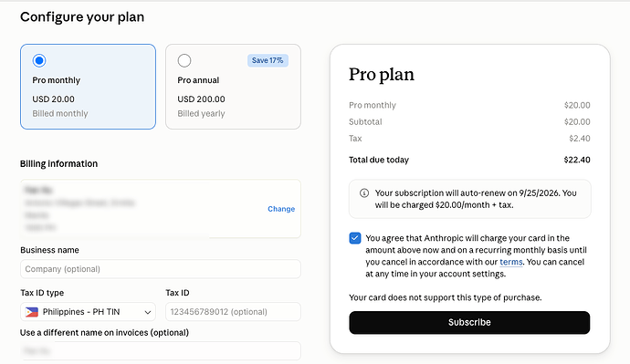This screenshot has height=364, width=630.
Task: Click the Total due today amount
Action: pos(577,160)
